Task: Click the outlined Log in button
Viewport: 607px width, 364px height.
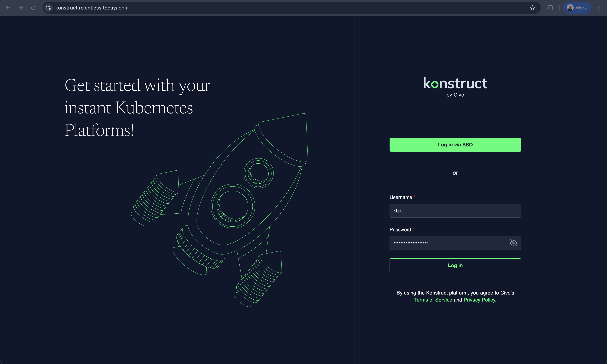Action: [x=455, y=265]
